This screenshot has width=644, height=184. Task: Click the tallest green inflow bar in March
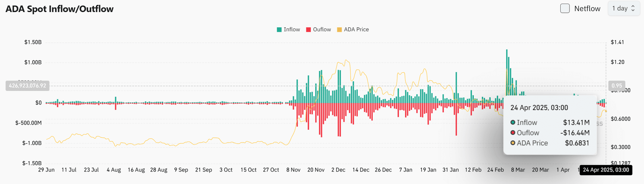507,72
